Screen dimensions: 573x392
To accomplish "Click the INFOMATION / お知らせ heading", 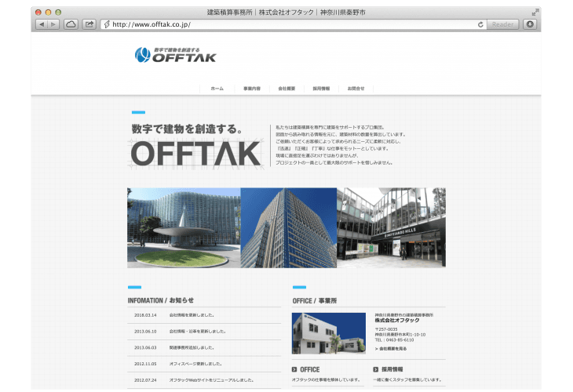I will pos(160,300).
